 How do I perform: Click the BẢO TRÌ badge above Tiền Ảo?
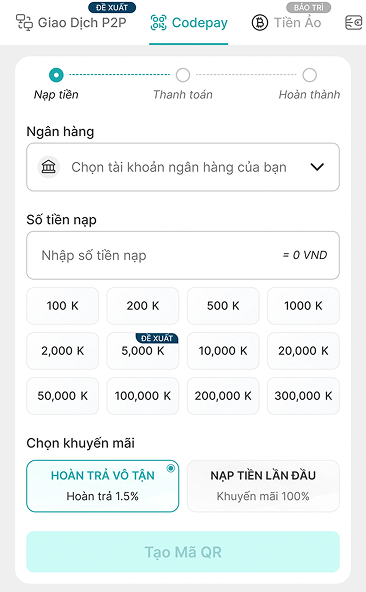click(x=309, y=7)
